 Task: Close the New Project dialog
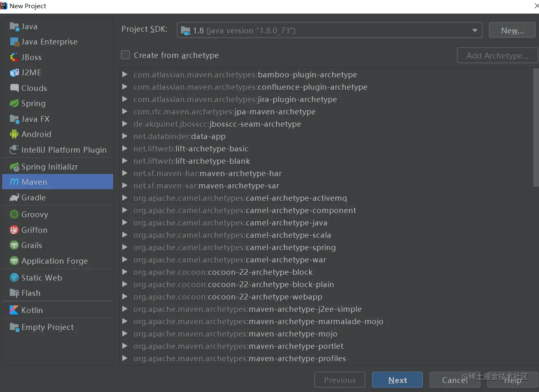click(536, 6)
